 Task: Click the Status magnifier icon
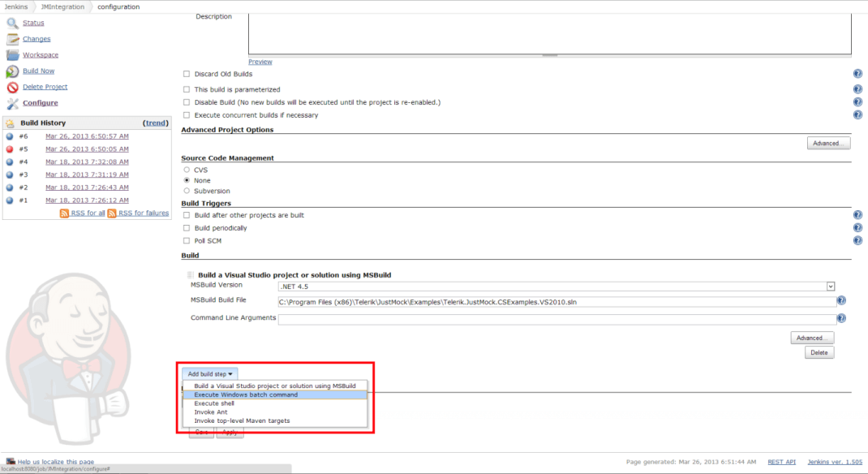(12, 24)
